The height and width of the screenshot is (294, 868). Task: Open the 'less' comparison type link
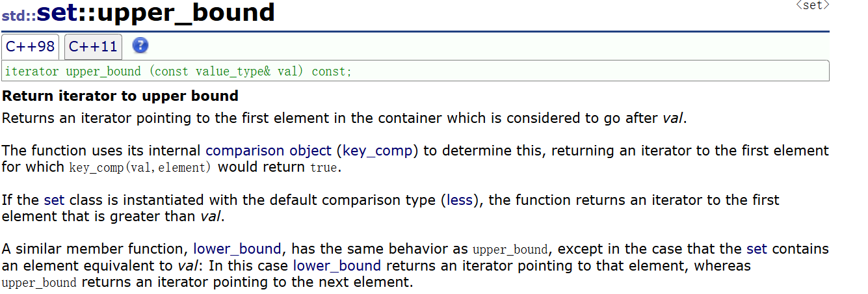tap(460, 200)
